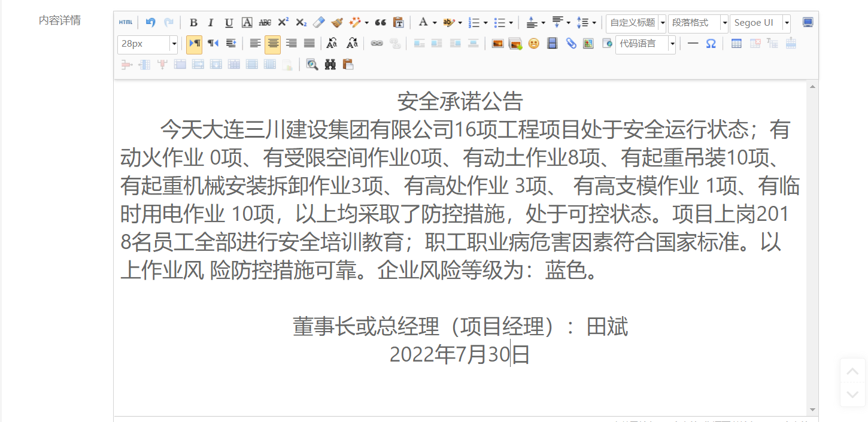Screen dimensions: 868x422
Task: Open the 段落格式 dropdown
Action: click(x=698, y=23)
